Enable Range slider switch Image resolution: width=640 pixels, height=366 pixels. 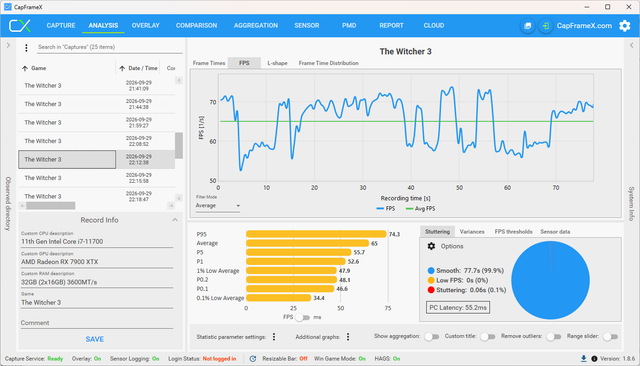pos(610,337)
